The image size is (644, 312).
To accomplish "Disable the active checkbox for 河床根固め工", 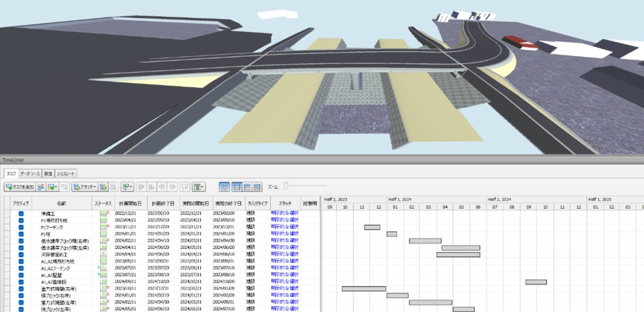I will click(21, 254).
